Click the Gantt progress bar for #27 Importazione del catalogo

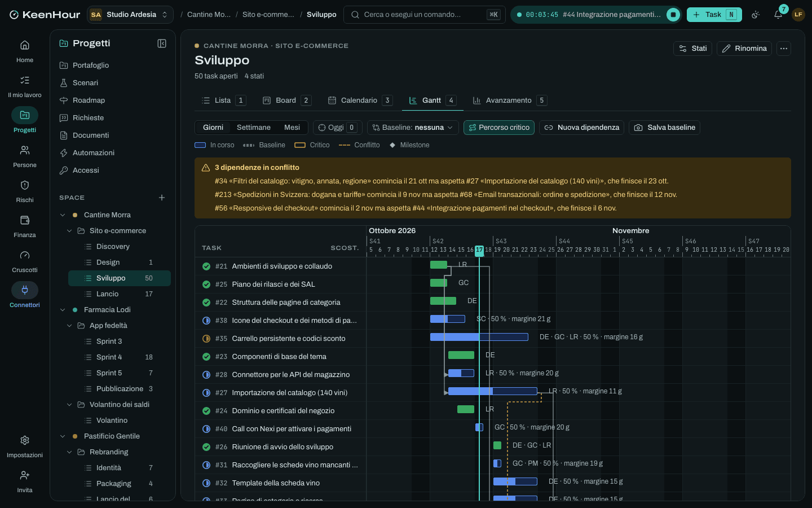[493, 391]
